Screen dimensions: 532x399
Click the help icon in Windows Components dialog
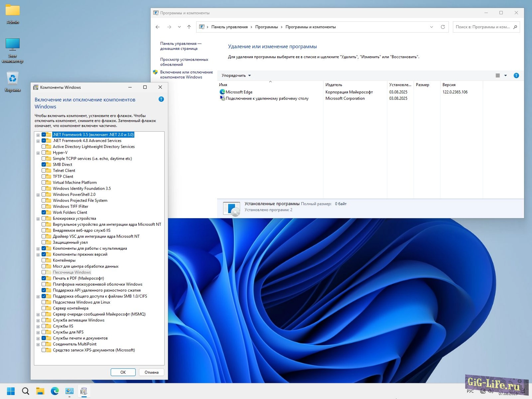[161, 99]
